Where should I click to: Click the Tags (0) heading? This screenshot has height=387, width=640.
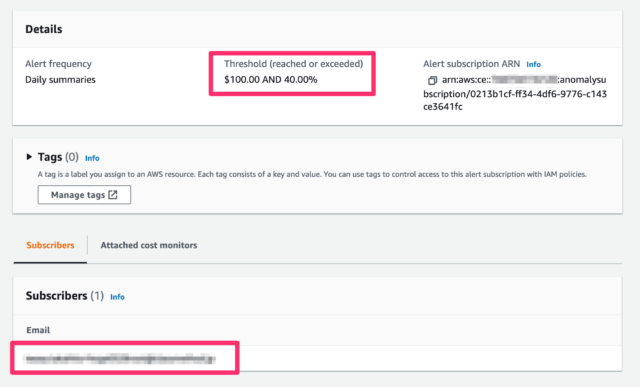tap(58, 157)
